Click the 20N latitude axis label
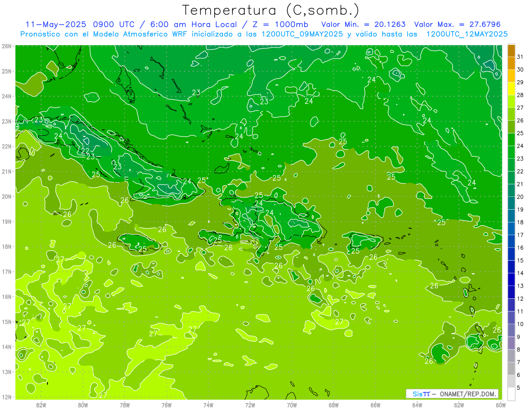 click(7, 196)
